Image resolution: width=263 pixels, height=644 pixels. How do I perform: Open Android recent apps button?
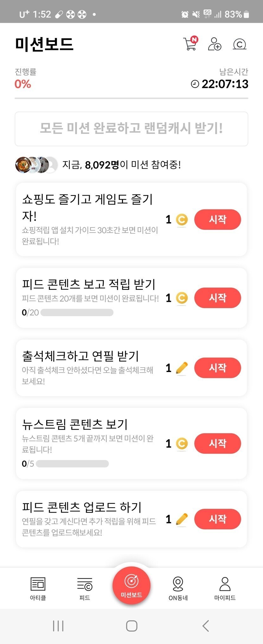[x=58, y=626]
